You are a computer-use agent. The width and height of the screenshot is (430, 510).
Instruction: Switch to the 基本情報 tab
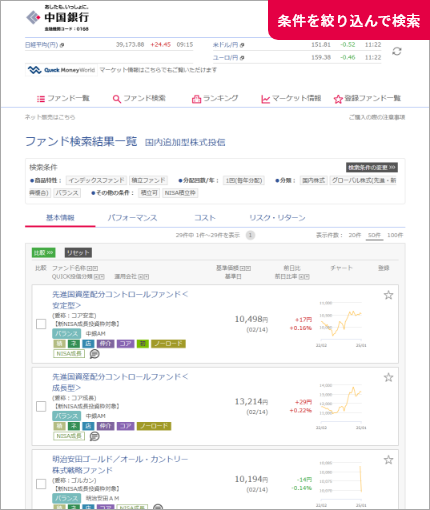60,218
